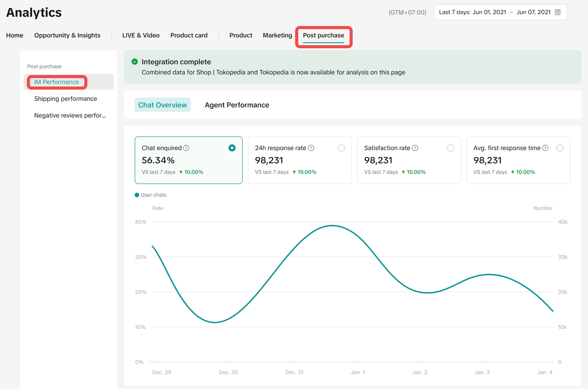This screenshot has height=389, width=588.
Task: Click green check icon in Integration complete banner
Action: (135, 62)
